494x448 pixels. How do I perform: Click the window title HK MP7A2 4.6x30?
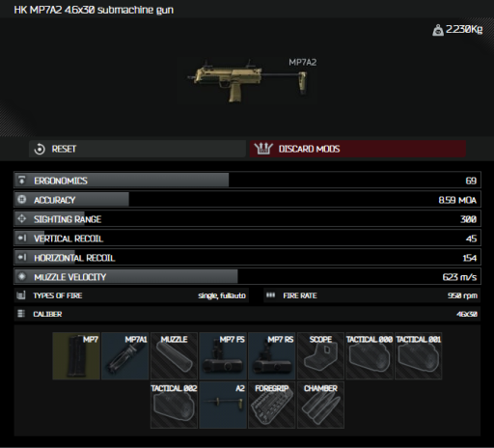coord(94,10)
